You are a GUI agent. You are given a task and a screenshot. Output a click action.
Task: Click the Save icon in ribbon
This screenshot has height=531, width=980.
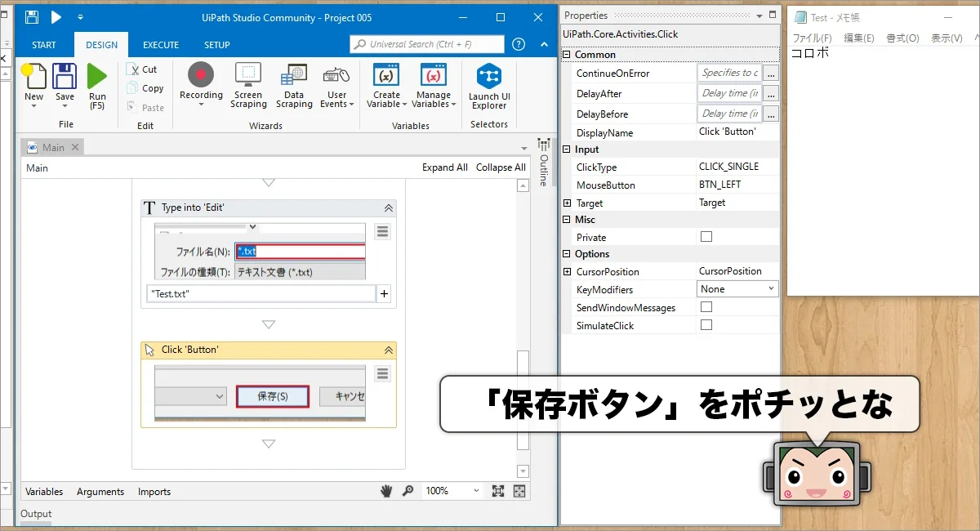point(65,76)
